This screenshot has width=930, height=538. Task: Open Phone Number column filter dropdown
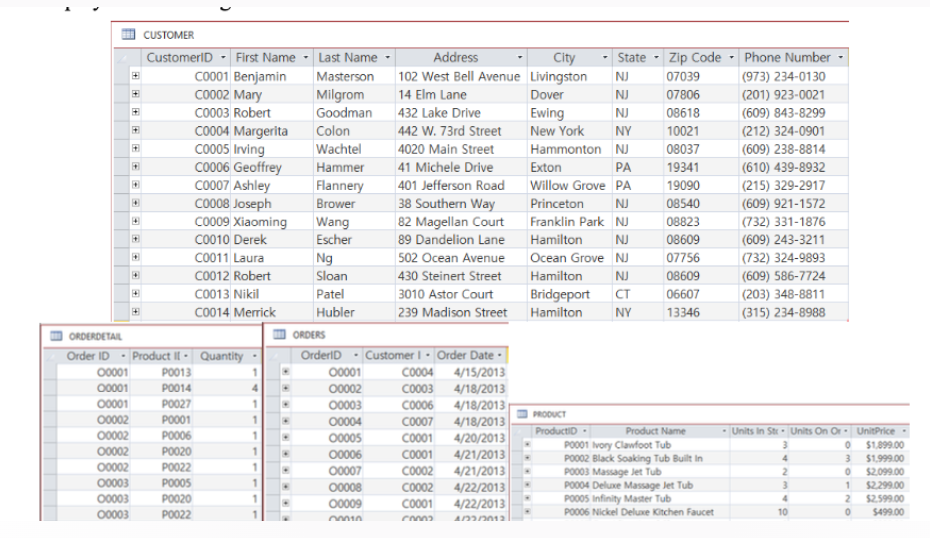point(840,58)
